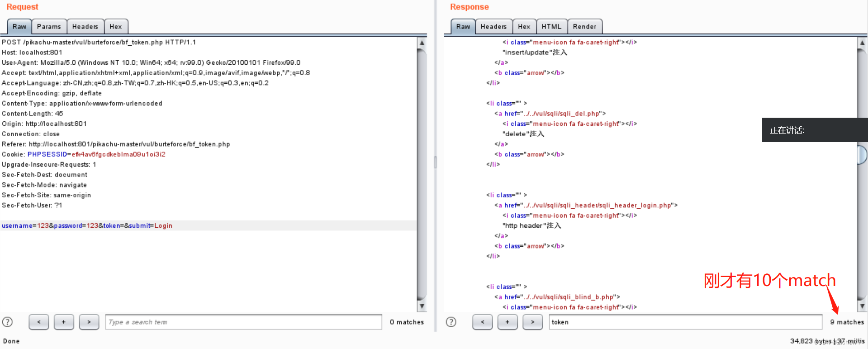Open the Request panel help icon

point(7,322)
